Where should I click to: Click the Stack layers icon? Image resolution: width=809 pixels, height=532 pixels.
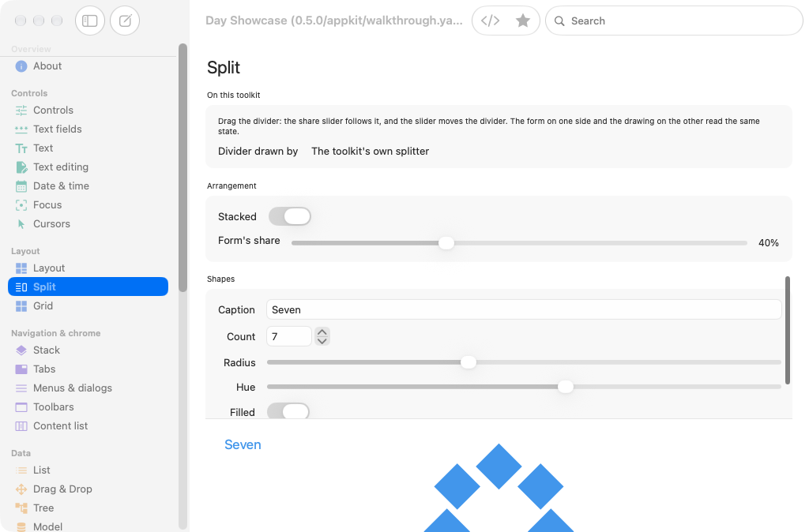21,350
